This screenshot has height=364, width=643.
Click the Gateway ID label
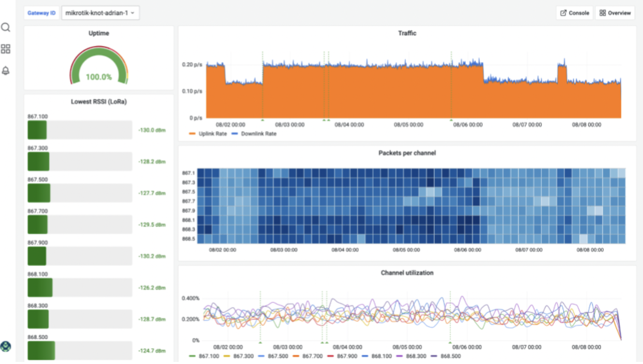(41, 13)
